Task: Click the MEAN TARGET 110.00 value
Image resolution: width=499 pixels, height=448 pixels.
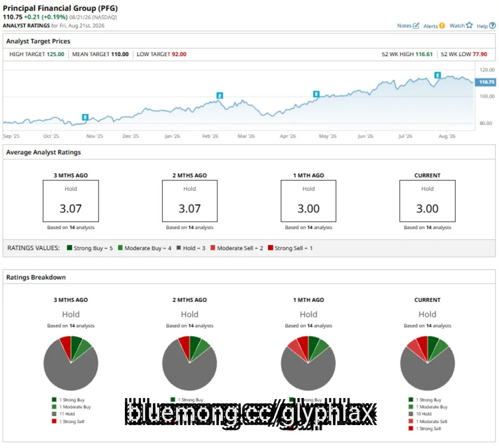Action: [x=120, y=54]
